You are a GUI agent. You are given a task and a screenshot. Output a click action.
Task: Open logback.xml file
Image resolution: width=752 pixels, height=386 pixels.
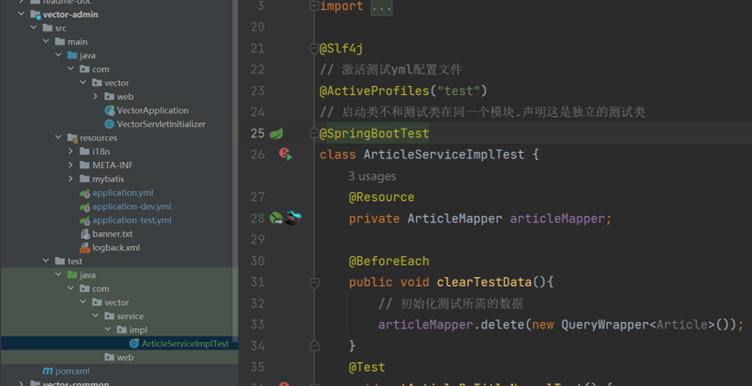116,248
